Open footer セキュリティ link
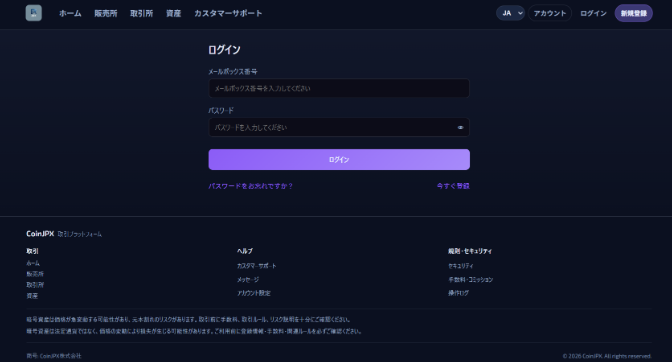Image resolution: width=672 pixels, height=362 pixels. 461,266
